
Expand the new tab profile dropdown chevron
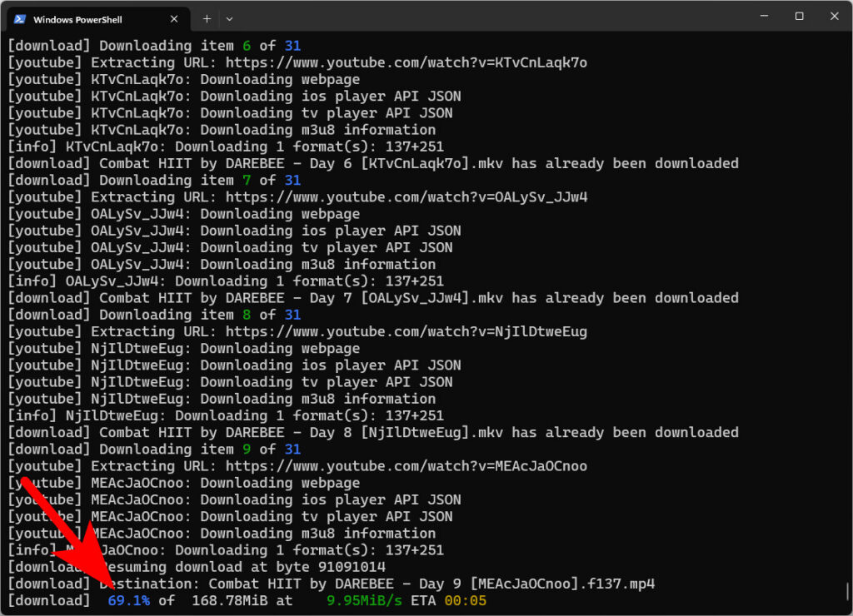pos(230,18)
